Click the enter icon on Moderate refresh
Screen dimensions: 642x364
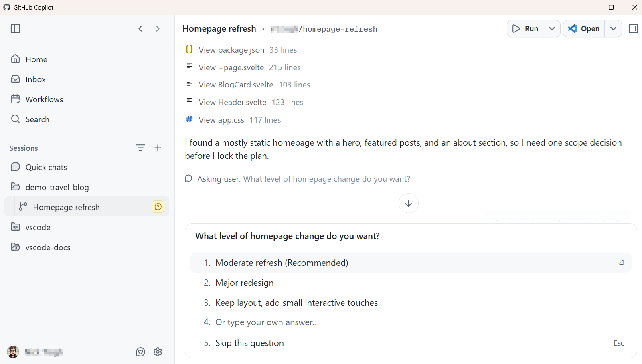(x=621, y=263)
